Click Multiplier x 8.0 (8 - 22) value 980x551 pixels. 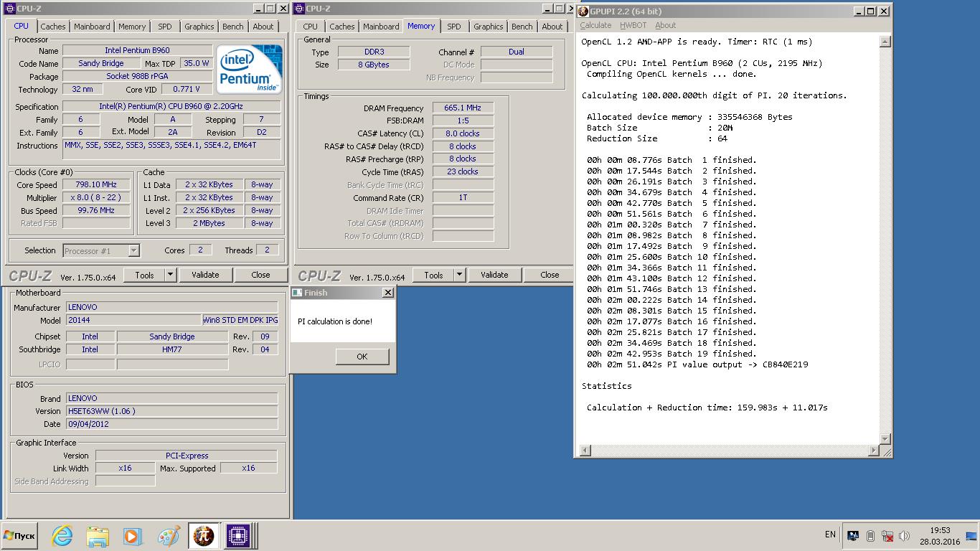pyautogui.click(x=96, y=197)
